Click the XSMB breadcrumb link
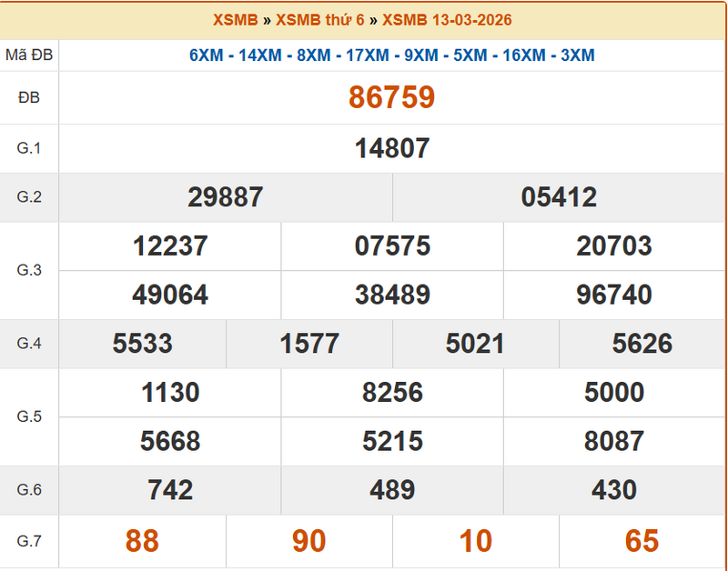728x571 pixels. [x=235, y=20]
